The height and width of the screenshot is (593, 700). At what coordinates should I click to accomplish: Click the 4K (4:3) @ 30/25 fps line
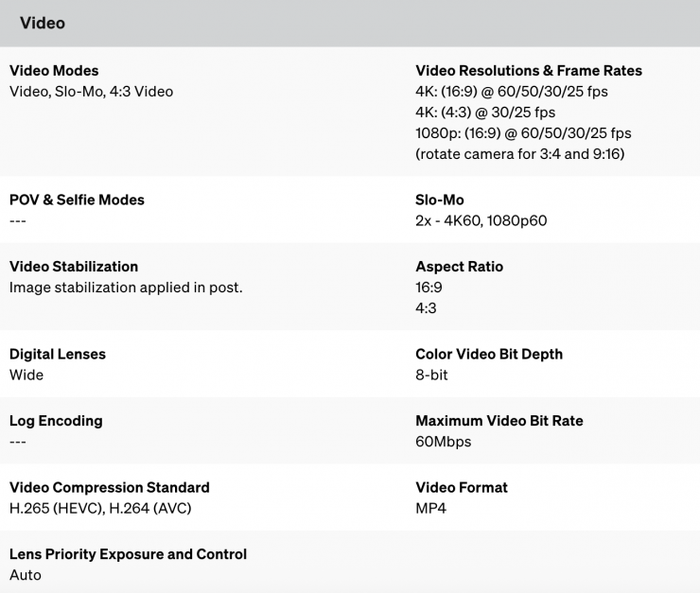486,113
